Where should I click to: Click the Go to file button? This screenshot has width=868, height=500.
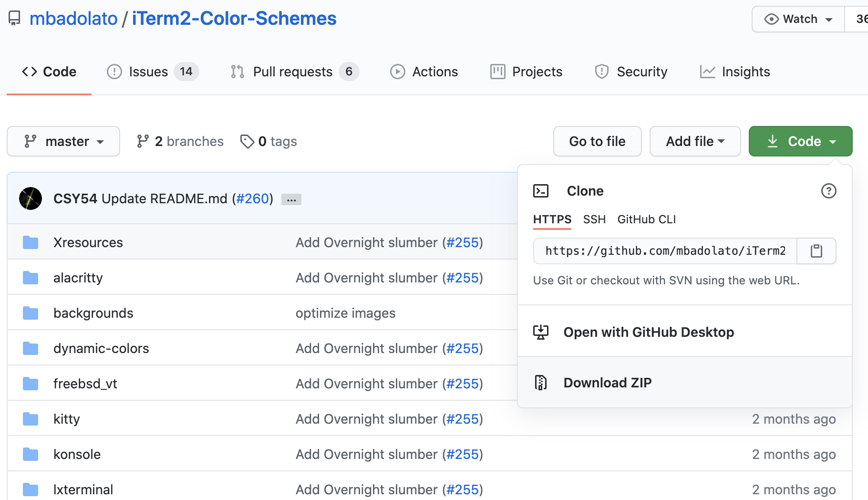pos(598,141)
